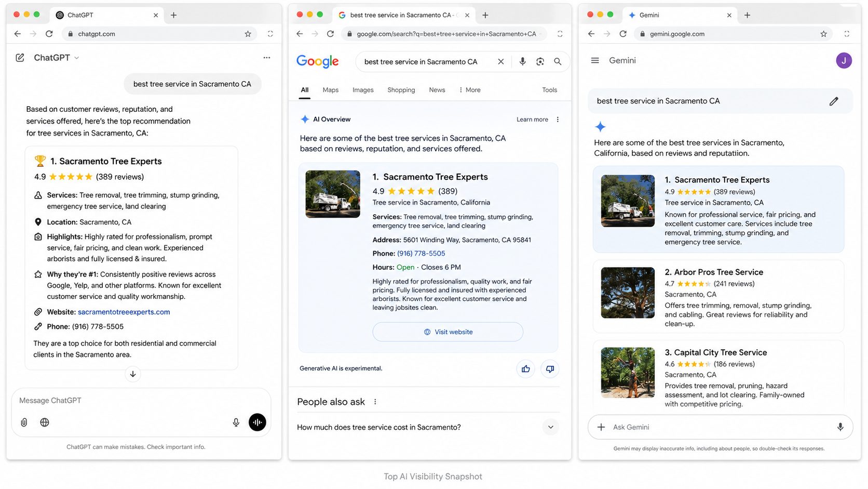Open the purple J account avatar in Gemini

(844, 61)
